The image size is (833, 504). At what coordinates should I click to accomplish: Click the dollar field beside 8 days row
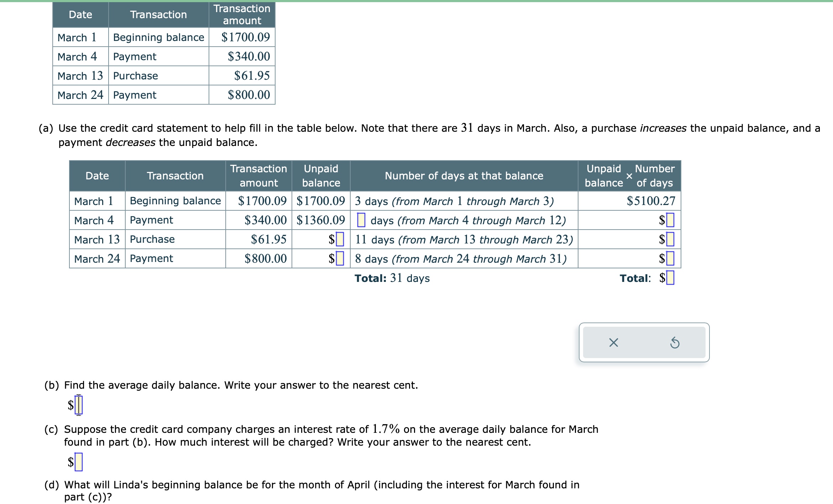(670, 259)
